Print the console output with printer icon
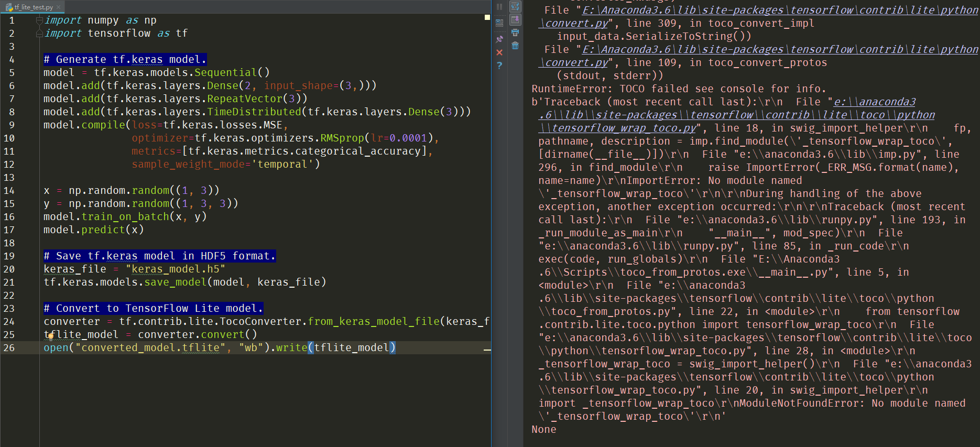The image size is (980, 447). [515, 32]
